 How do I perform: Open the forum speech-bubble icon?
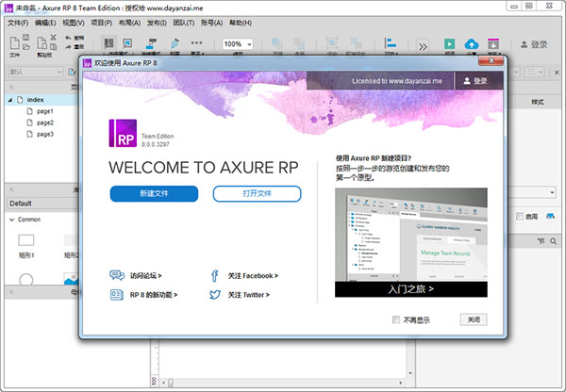pos(117,275)
